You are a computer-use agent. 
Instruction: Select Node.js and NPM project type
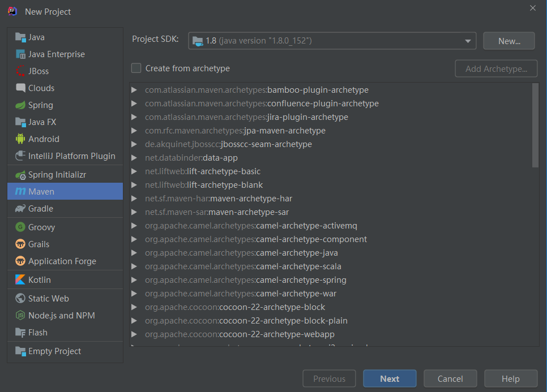coord(65,315)
